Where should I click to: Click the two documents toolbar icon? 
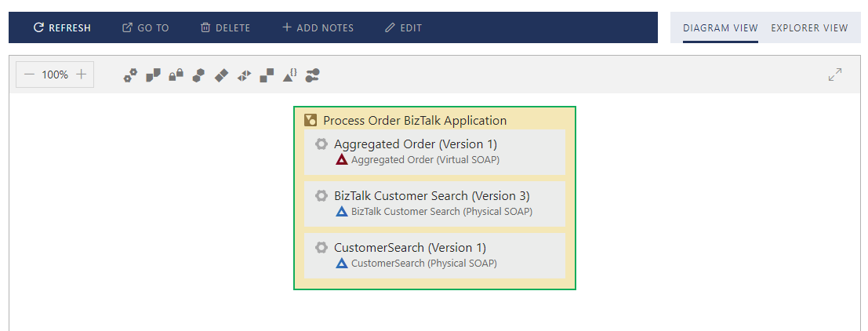click(x=154, y=75)
